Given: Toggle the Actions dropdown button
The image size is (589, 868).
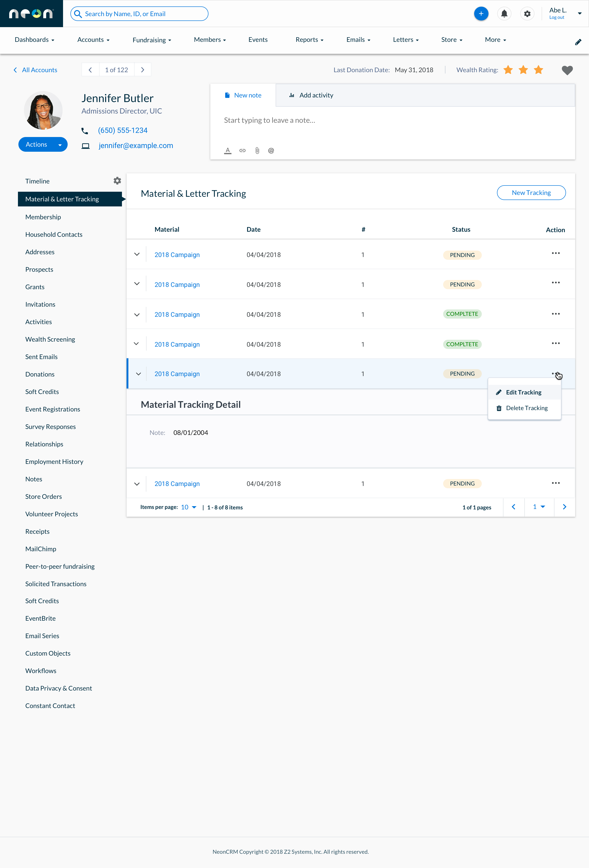Looking at the screenshot, I should [42, 144].
